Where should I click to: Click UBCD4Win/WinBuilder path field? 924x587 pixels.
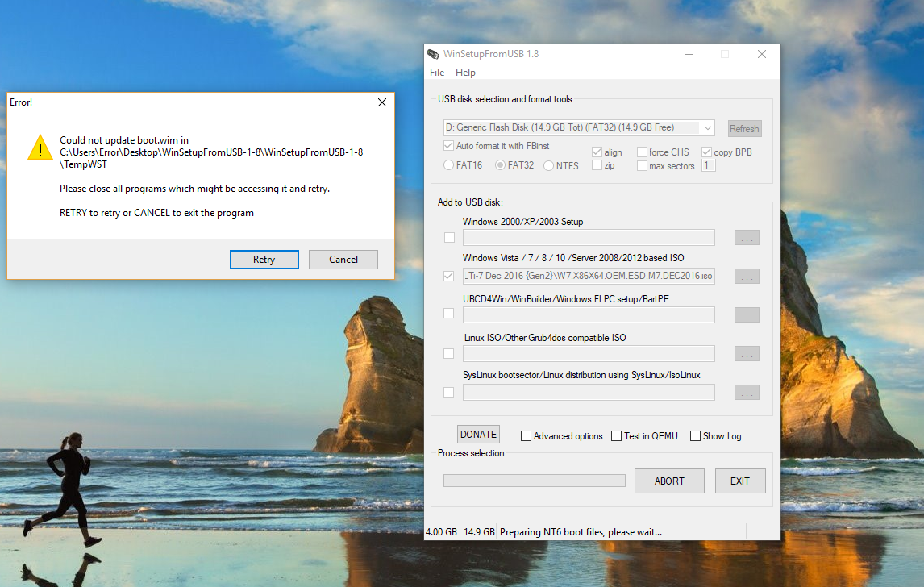pos(589,314)
